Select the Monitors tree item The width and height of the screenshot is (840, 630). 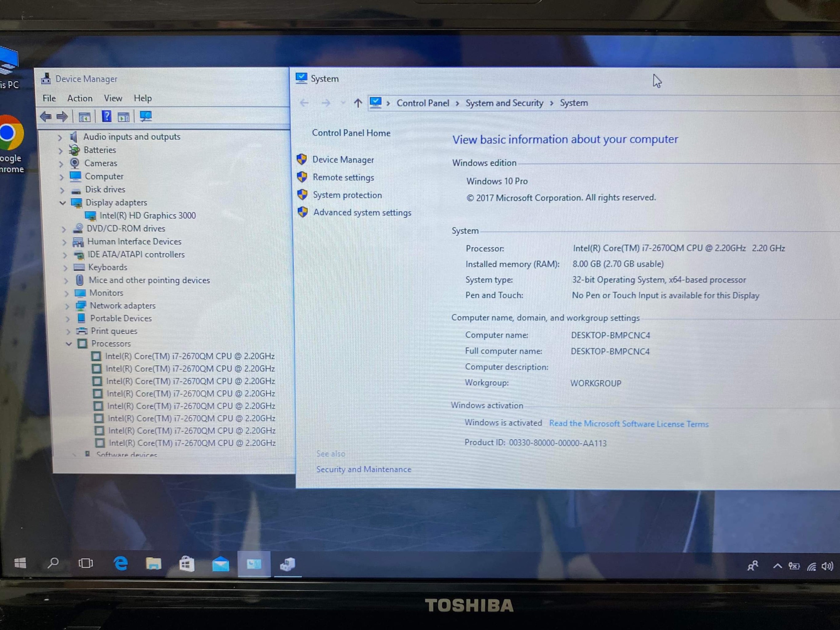pyautogui.click(x=106, y=293)
